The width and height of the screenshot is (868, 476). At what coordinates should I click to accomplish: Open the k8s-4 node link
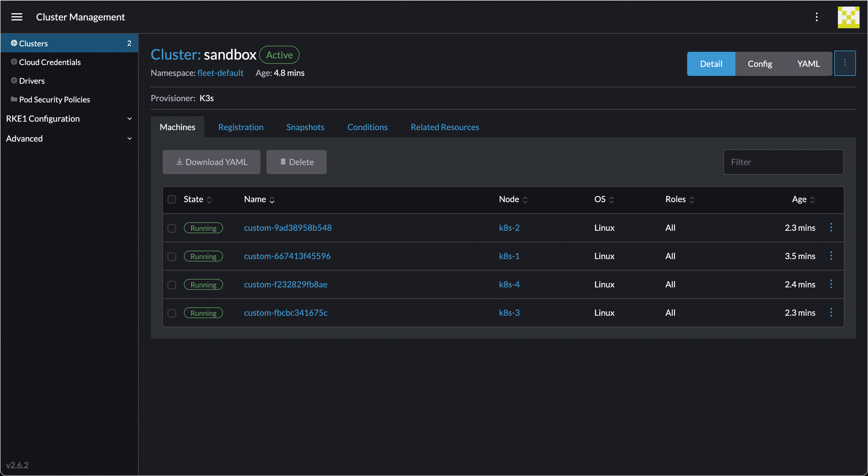[509, 285]
